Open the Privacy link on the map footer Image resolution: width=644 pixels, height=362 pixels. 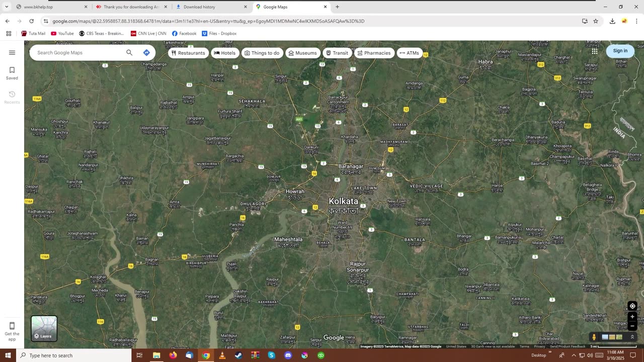pyautogui.click(x=540, y=346)
